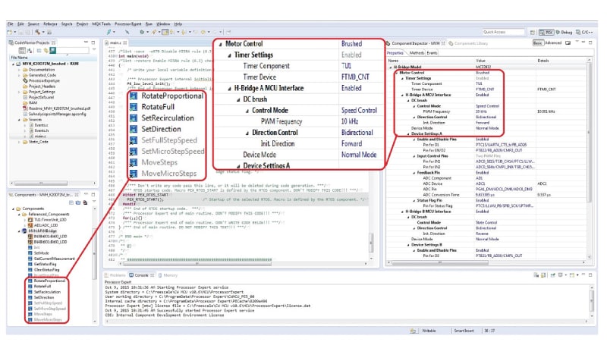
Task: Select the Components Library tab
Action: click(468, 45)
